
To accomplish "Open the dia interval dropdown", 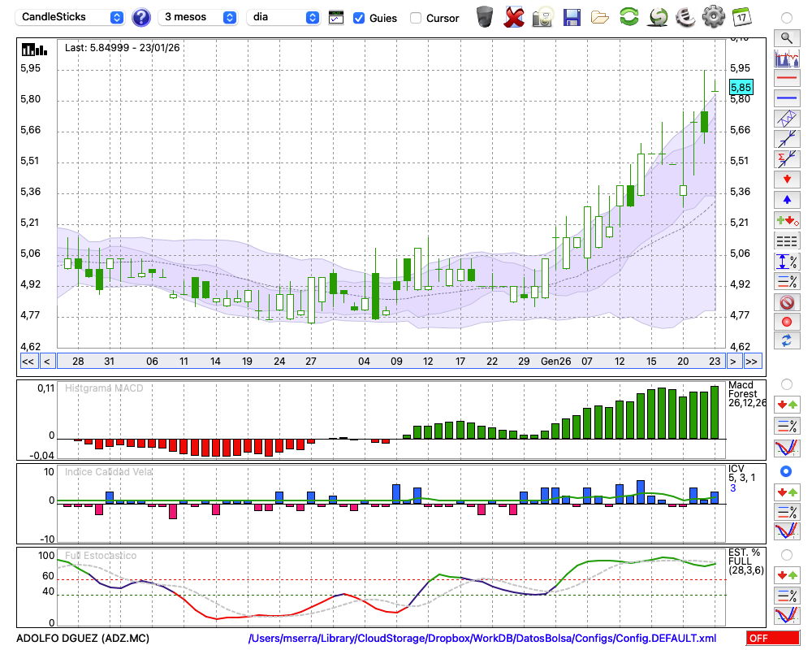I will pos(283,17).
